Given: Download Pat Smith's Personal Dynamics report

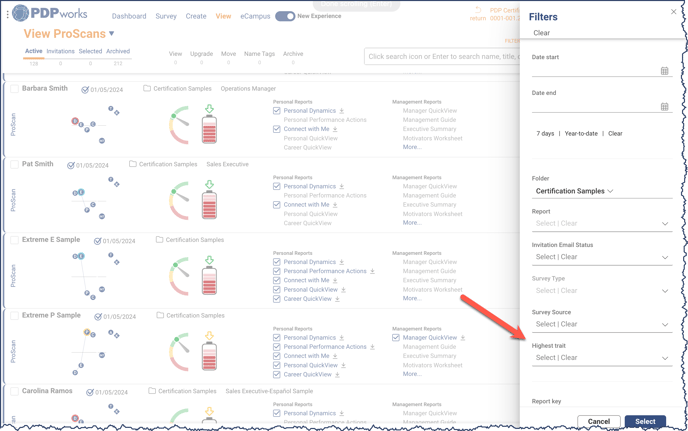Looking at the screenshot, I should 341,187.
